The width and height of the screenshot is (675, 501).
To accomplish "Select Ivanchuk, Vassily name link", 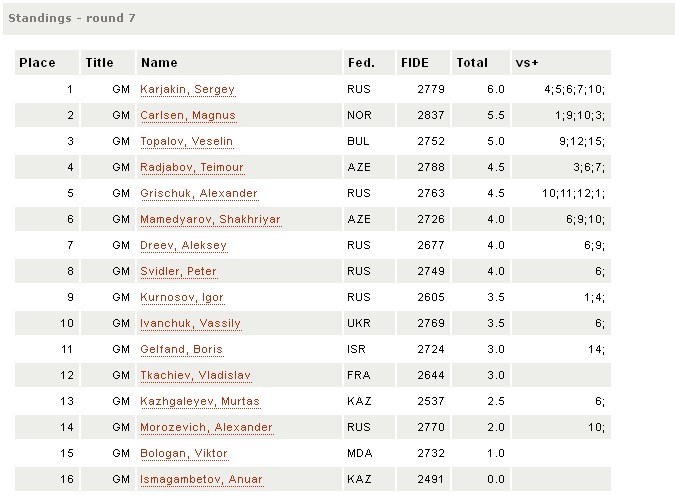I will coord(191,323).
